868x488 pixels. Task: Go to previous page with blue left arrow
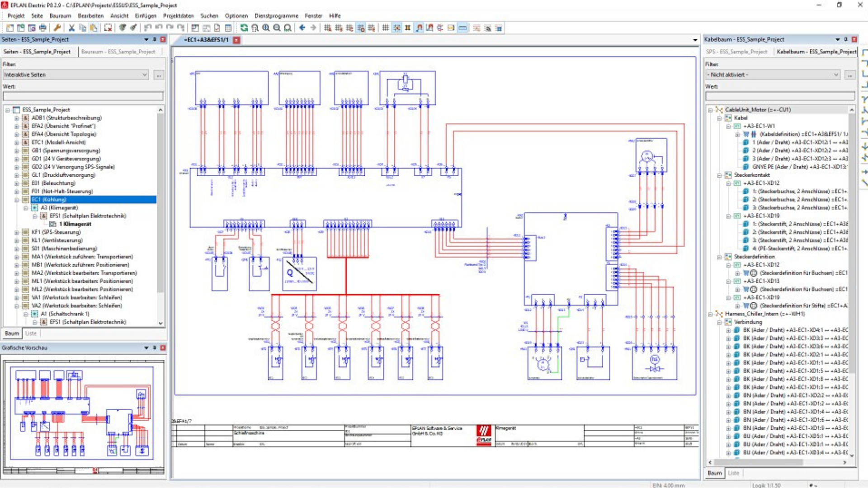point(302,28)
